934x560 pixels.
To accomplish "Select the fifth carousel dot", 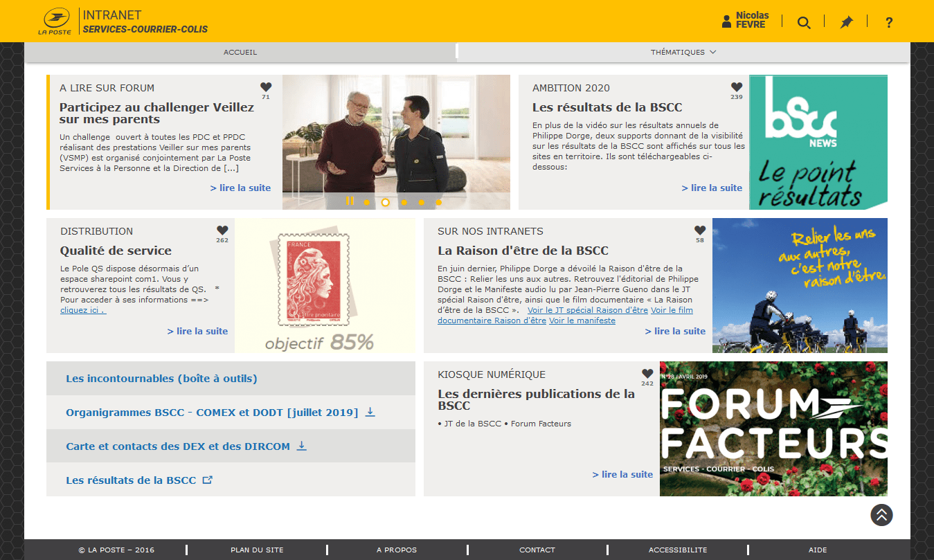I will point(438,203).
